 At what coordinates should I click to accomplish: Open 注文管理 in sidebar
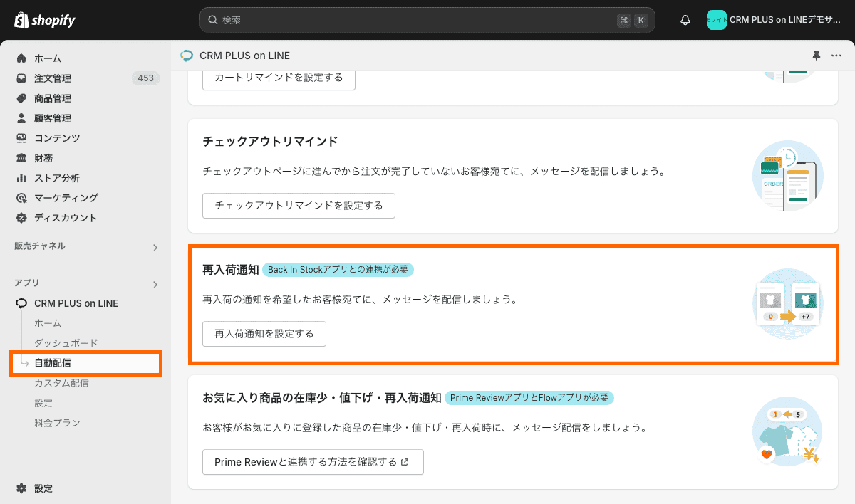[x=52, y=78]
